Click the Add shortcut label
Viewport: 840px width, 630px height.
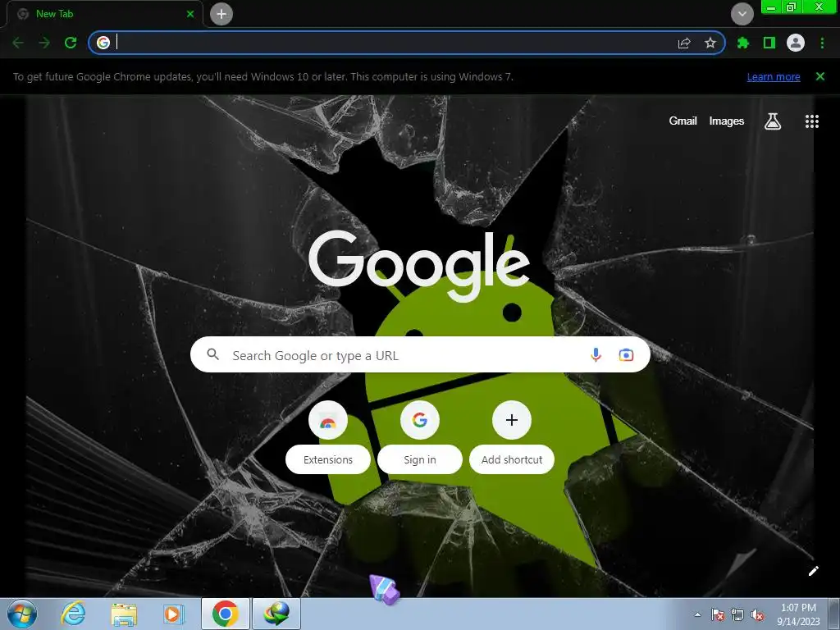point(512,459)
